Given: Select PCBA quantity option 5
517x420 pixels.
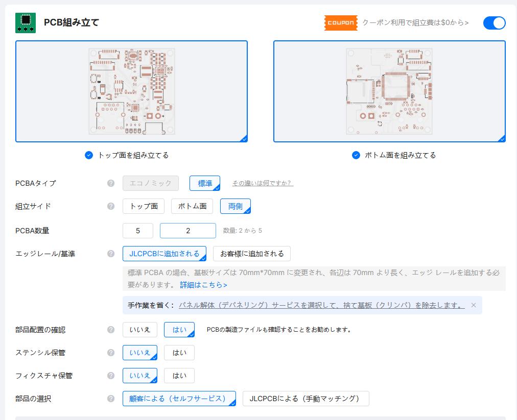Looking at the screenshot, I should [138, 231].
